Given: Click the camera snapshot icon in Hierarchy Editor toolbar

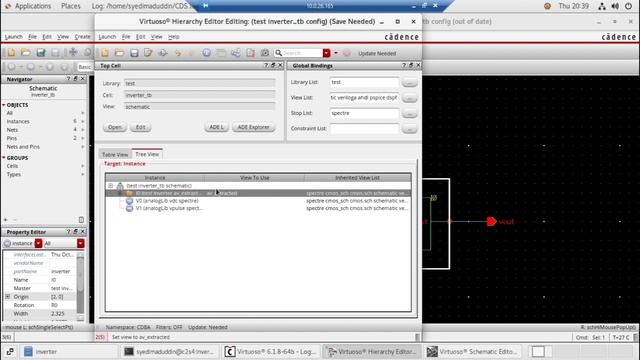Looking at the screenshot, I should pos(265,53).
